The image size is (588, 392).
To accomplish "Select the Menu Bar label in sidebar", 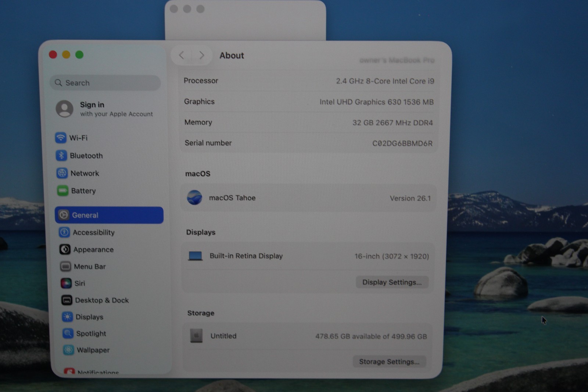I will (x=90, y=267).
